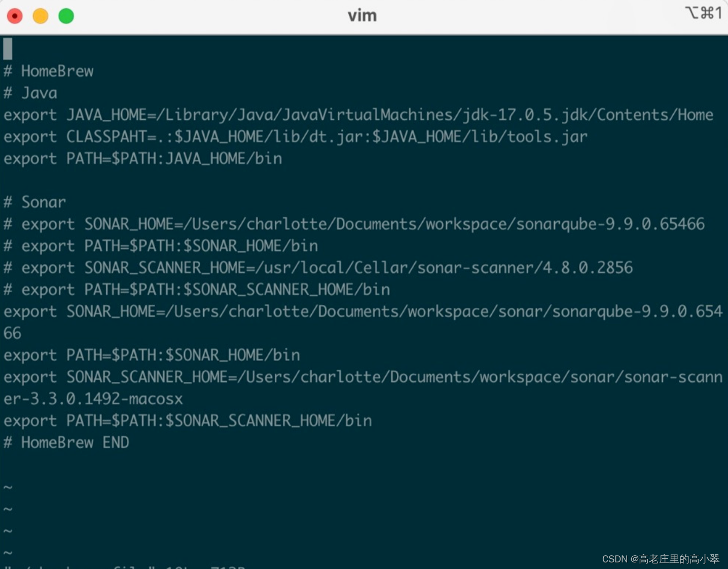Click the commented-out SONAR_HOME export
The width and height of the screenshot is (728, 569).
tap(355, 224)
